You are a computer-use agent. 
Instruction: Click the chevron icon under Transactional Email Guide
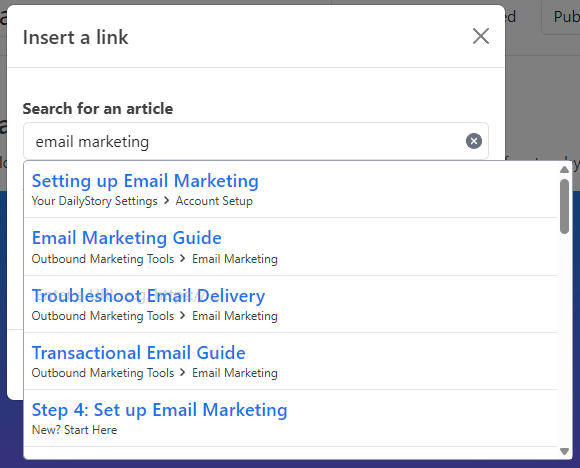[183, 372]
